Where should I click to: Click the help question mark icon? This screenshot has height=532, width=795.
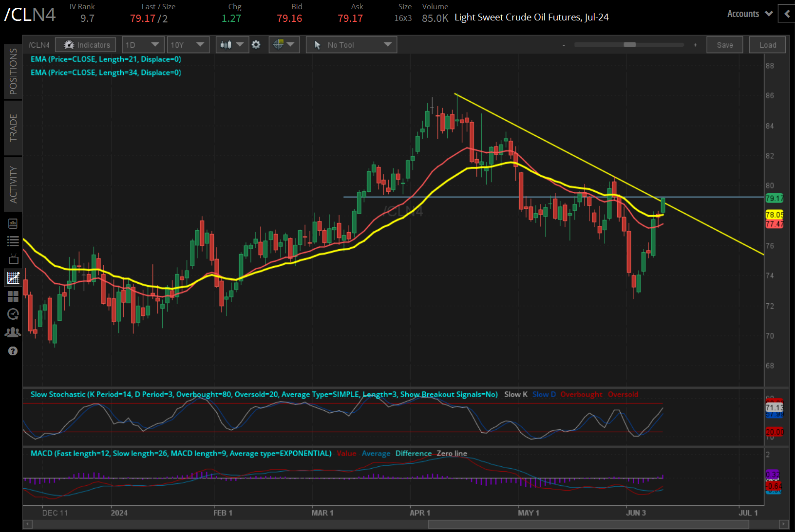coord(13,351)
